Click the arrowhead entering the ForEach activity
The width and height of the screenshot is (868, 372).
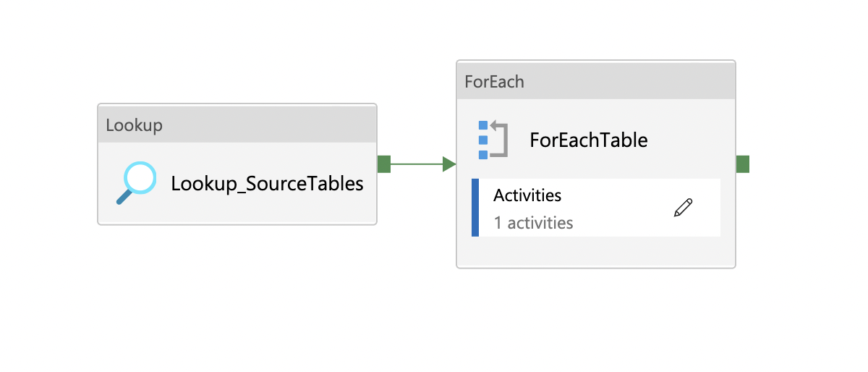pyautogui.click(x=449, y=164)
